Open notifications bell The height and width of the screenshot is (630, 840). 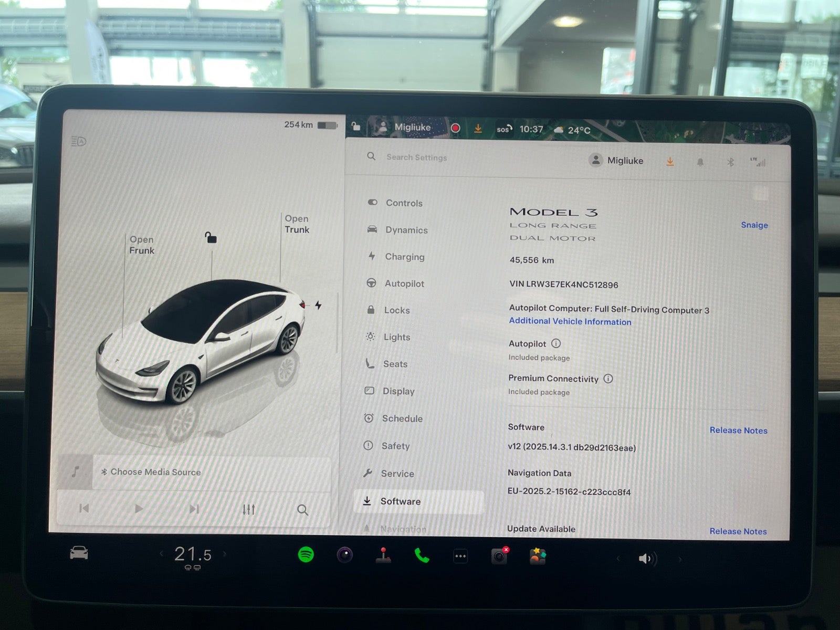coord(700,162)
